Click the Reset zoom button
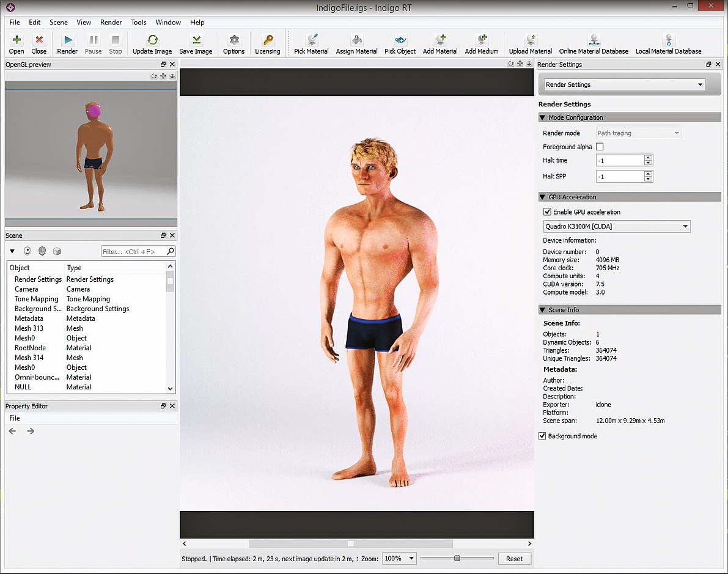 pos(515,559)
